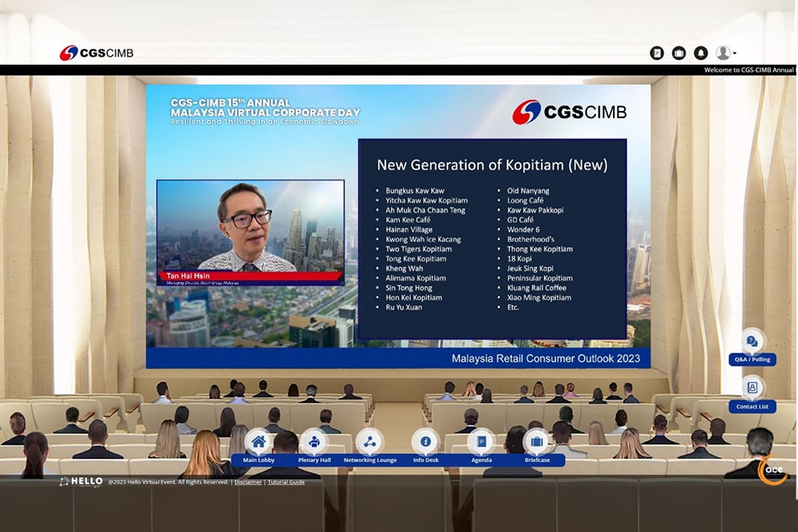Click the slide title New Generation of Kopitiam
798x532 pixels.
point(492,165)
